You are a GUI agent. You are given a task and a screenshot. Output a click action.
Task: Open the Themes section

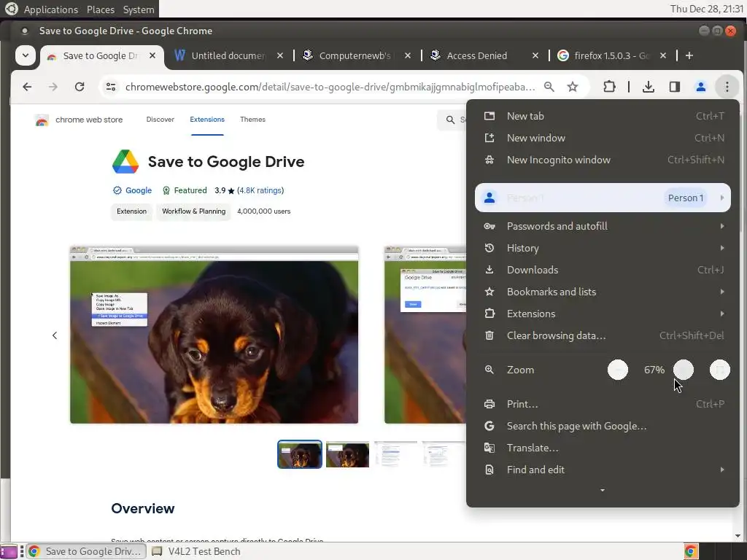252,120
